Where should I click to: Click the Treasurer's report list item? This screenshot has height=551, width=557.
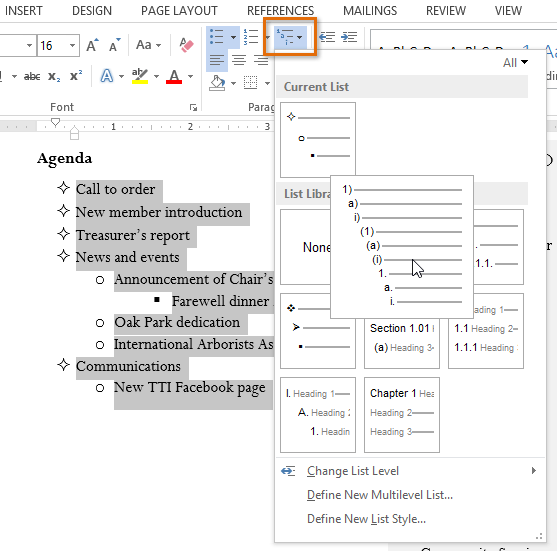point(133,236)
